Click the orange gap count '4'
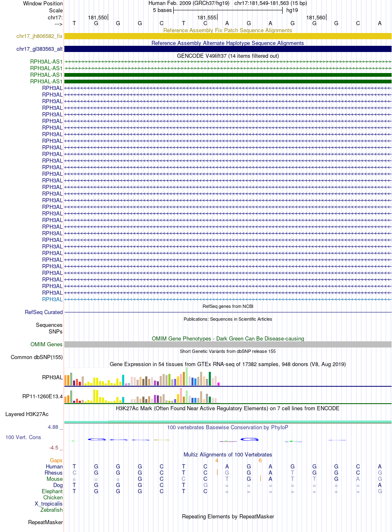The height and width of the screenshot is (532, 392). click(x=217, y=460)
